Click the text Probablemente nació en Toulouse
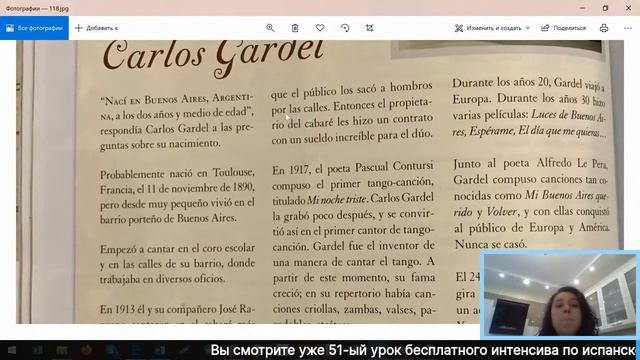This screenshot has height=360, width=640. [177, 173]
